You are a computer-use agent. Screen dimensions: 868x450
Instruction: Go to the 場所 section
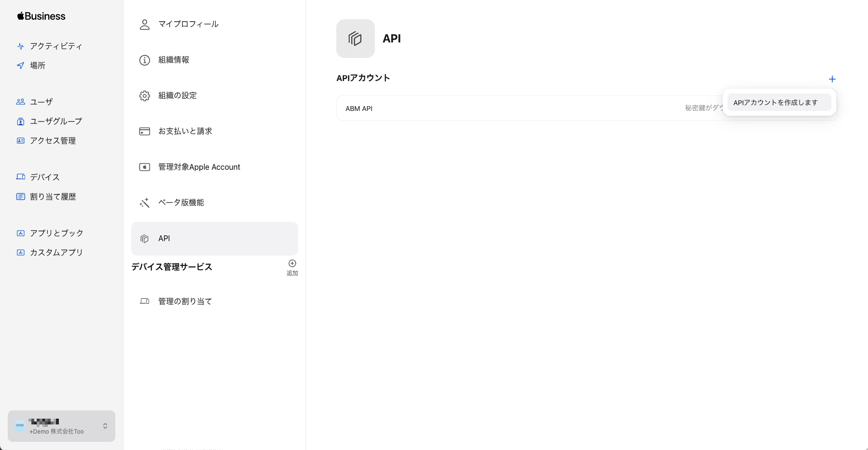coord(38,66)
